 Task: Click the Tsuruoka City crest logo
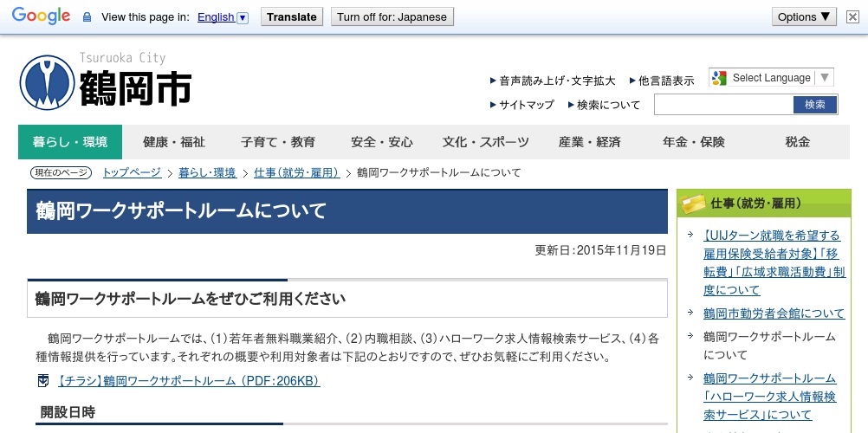point(48,82)
